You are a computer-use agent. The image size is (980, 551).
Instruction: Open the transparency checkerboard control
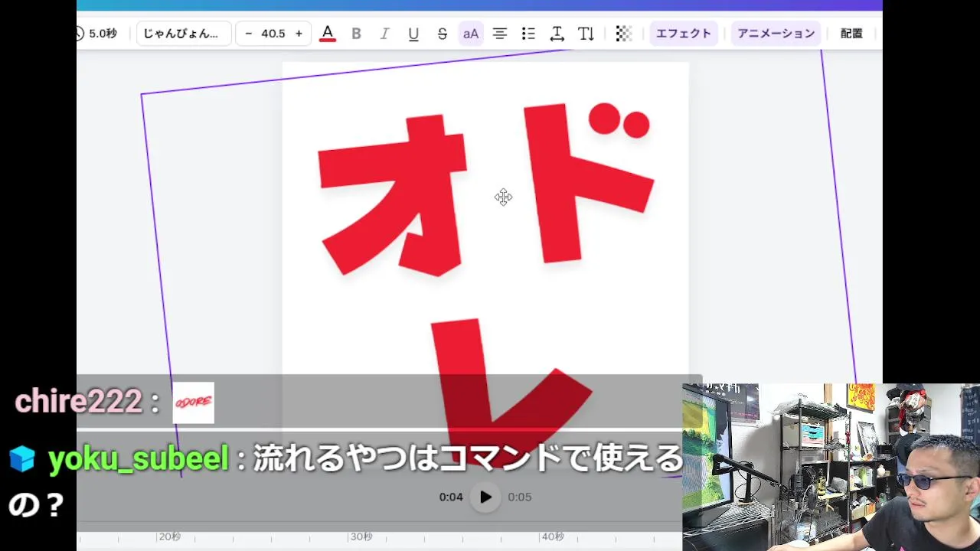pyautogui.click(x=624, y=34)
